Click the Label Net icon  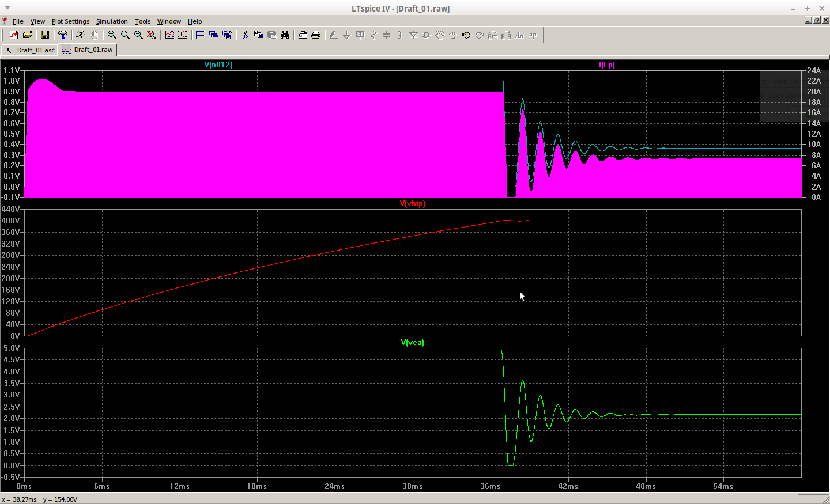(360, 35)
